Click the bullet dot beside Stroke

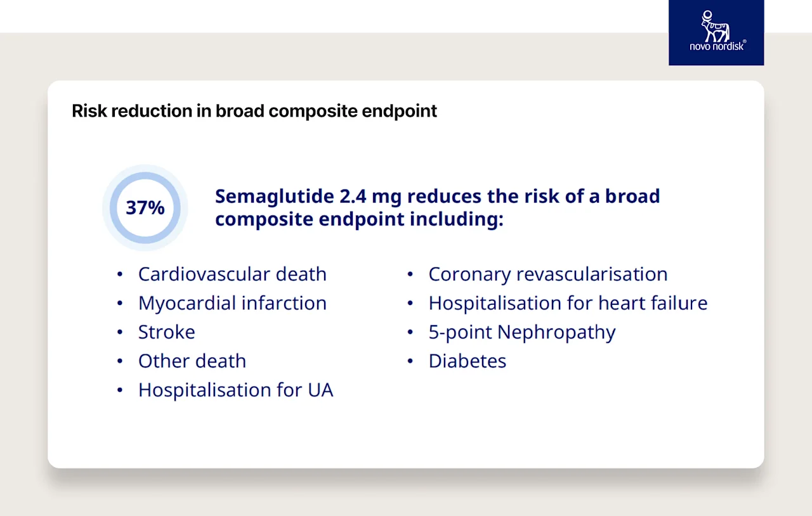[x=120, y=332]
